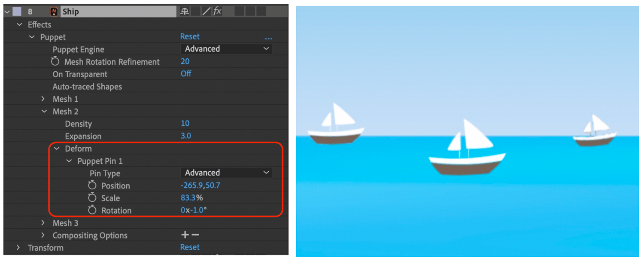Viewport: 644px width, 261px height.
Task: Open the Puppet Engine dropdown set to Advanced
Action: point(226,49)
